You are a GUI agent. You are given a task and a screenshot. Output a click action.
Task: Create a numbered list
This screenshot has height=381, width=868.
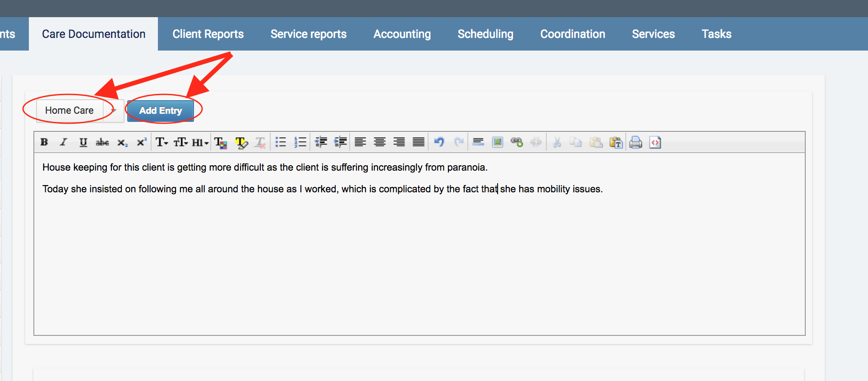(300, 142)
